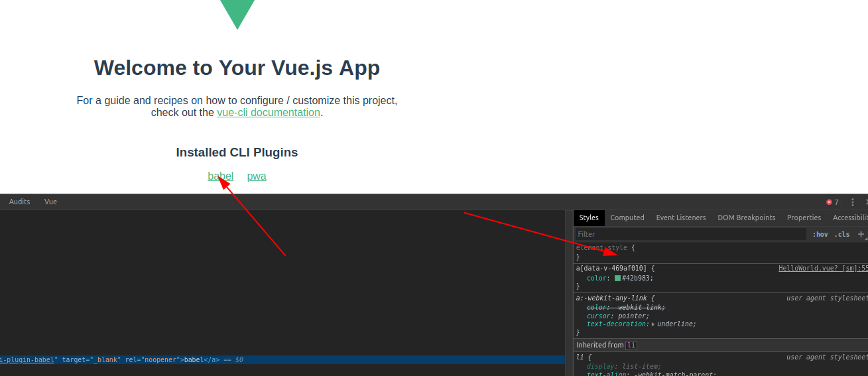This screenshot has width=868, height=376.
Task: Follow the vue-cli documentation link
Action: [269, 113]
